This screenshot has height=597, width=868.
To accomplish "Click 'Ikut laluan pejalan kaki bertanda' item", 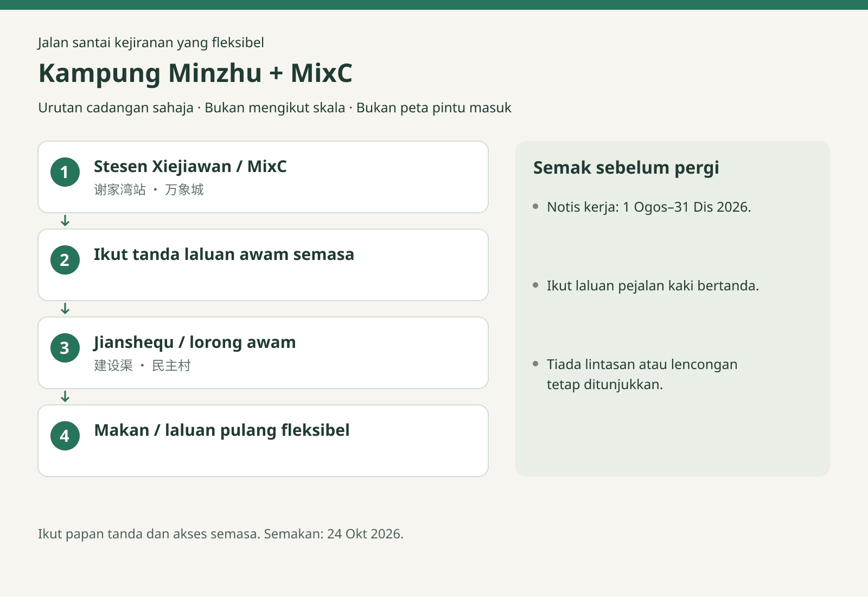I will pos(653,285).
